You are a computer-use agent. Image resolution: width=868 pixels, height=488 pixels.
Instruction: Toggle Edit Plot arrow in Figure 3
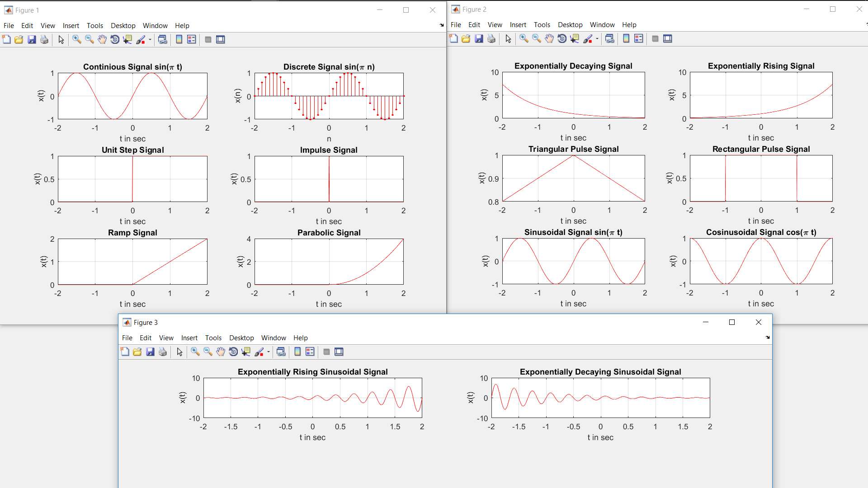pos(179,352)
